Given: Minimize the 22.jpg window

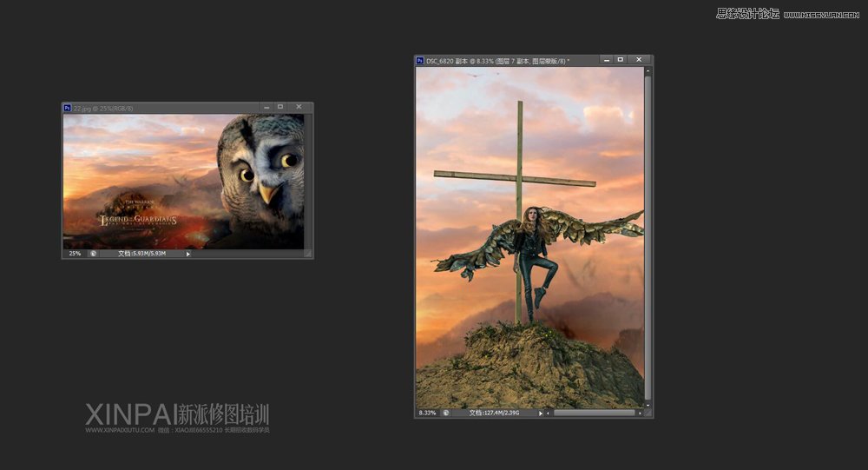Looking at the screenshot, I should point(266,107).
